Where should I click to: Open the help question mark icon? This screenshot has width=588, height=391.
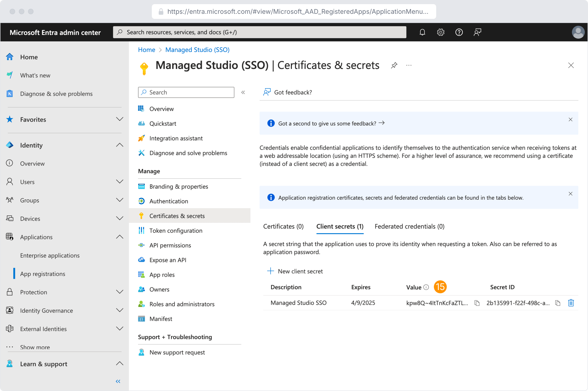[x=459, y=32]
